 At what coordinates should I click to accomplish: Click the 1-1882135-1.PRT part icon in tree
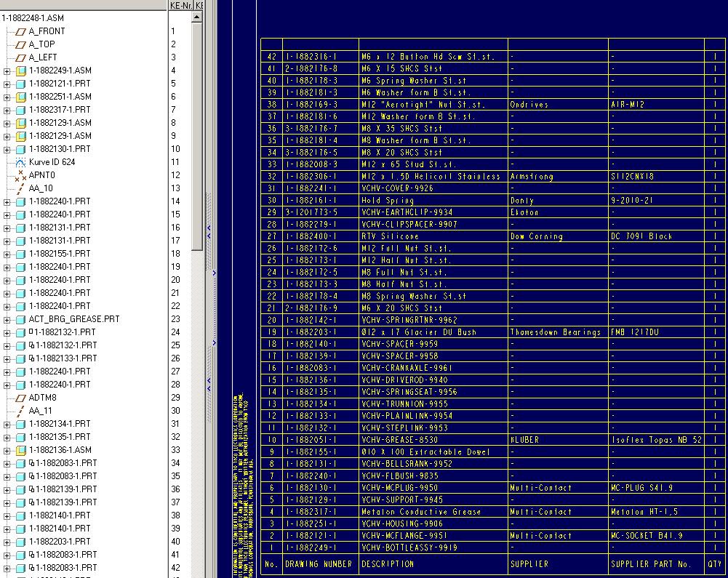coord(21,438)
